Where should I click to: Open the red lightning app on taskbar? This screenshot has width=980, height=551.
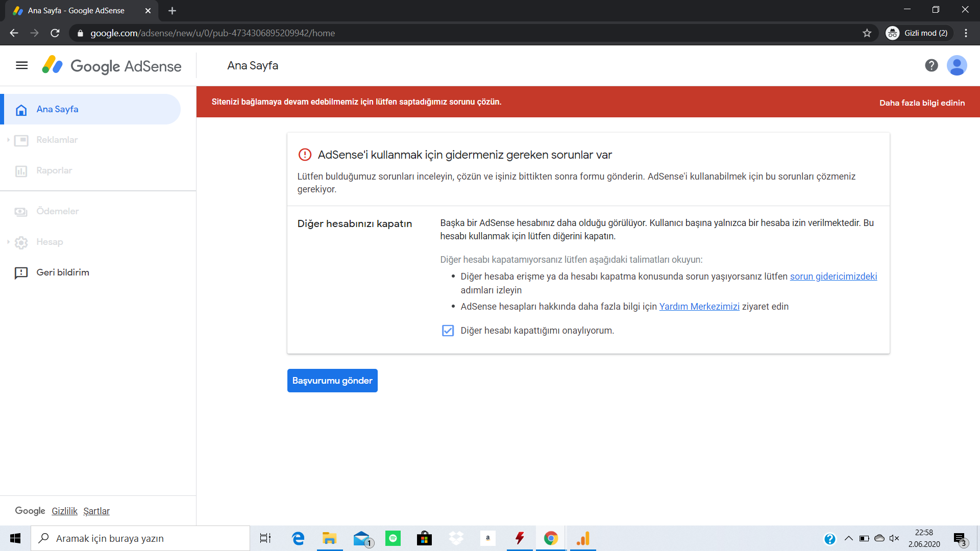click(519, 538)
